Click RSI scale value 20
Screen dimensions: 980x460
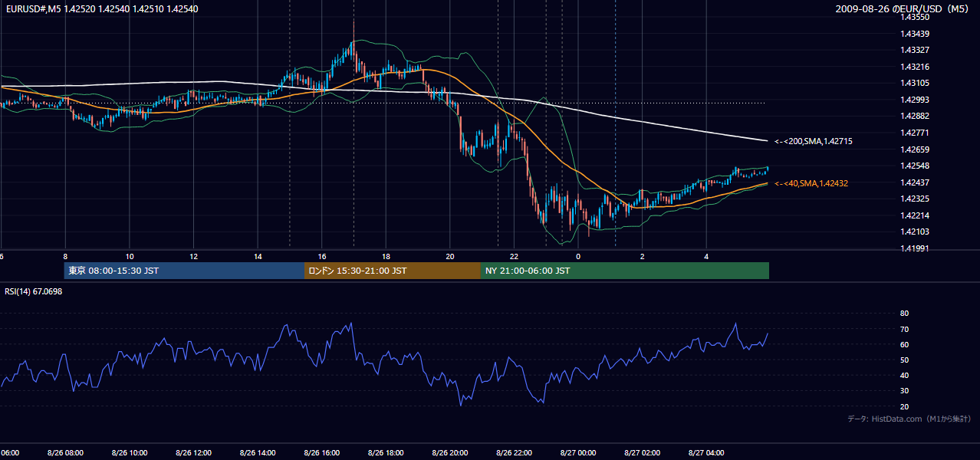point(904,406)
